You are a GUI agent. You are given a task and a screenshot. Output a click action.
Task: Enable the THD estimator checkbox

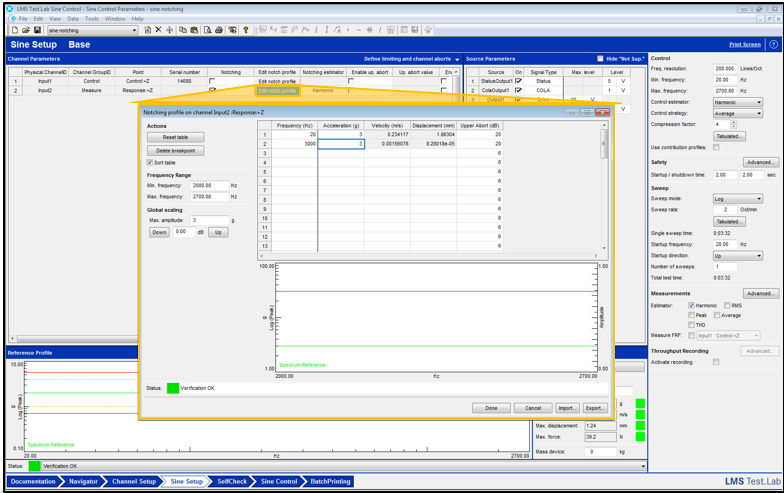(692, 325)
